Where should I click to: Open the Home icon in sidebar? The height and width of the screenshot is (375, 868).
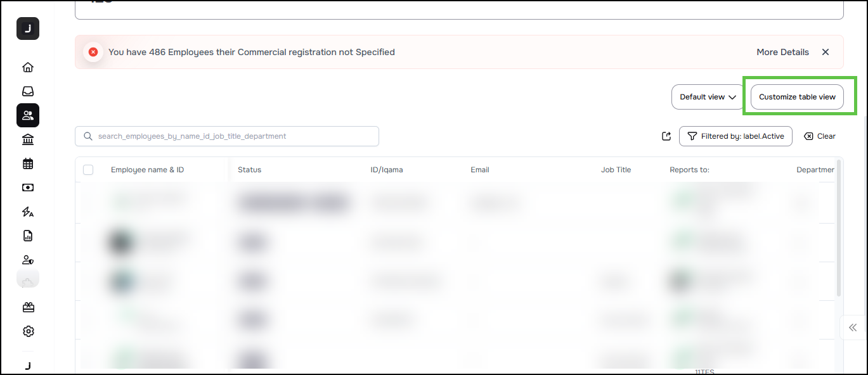click(x=28, y=67)
